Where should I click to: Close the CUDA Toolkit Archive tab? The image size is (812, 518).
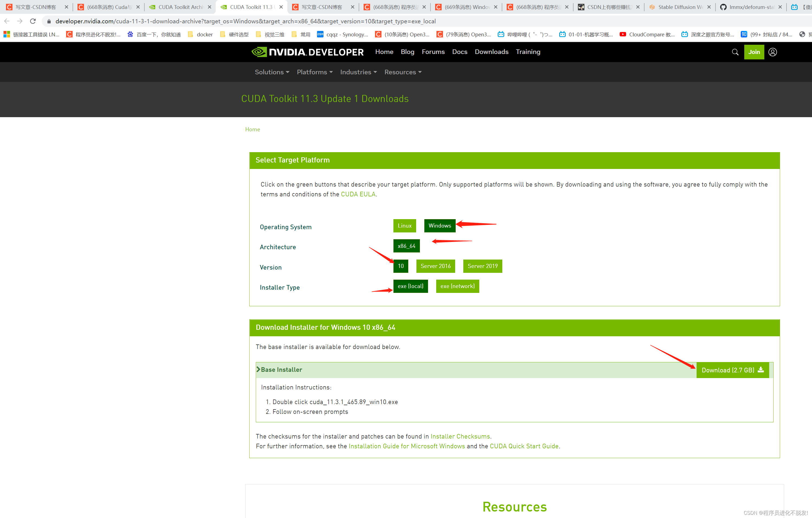click(x=209, y=7)
